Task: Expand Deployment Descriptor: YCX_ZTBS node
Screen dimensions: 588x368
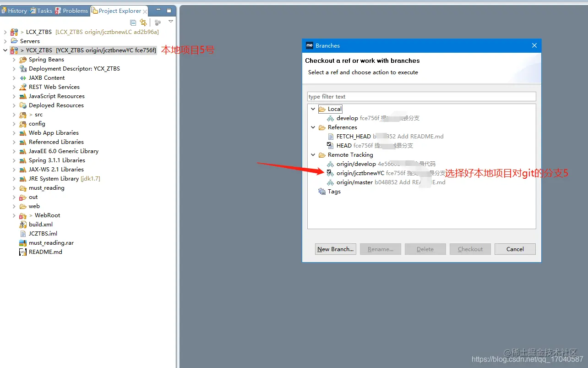Action: tap(14, 69)
